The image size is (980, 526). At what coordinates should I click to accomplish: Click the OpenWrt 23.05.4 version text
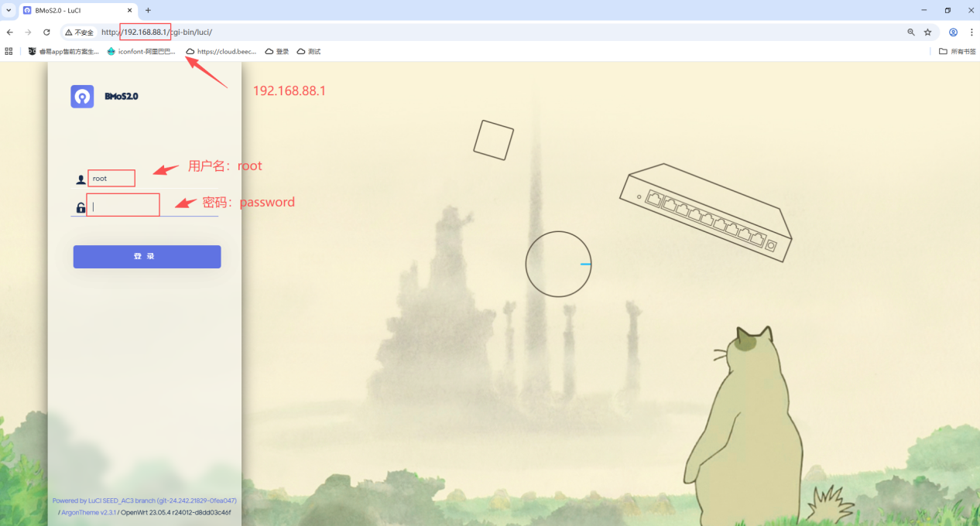click(176, 512)
